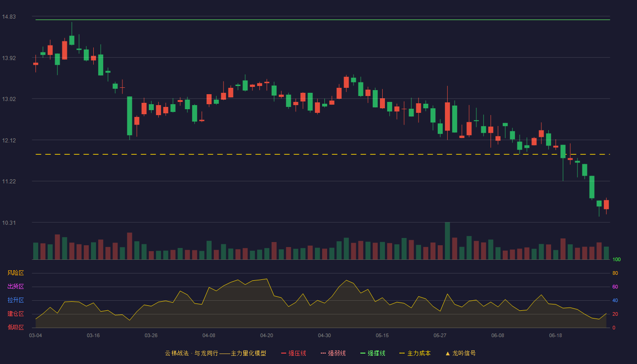Viewport: 637px width, 364px height.
Task: Click the 14.83 price axis label
Action: click(9, 17)
